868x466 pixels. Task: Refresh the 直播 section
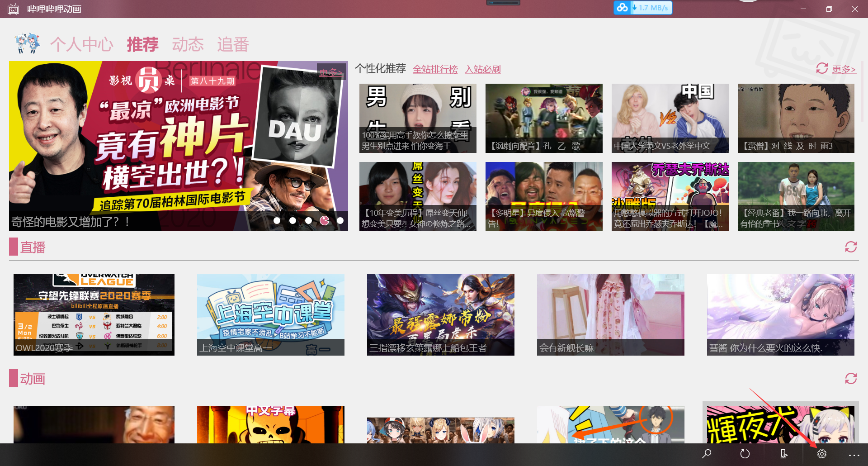851,247
